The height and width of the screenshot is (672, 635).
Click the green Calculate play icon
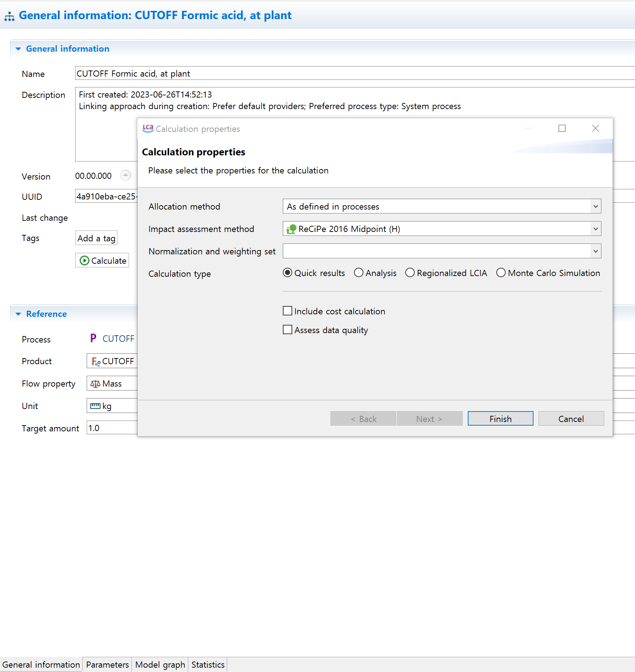tap(84, 260)
